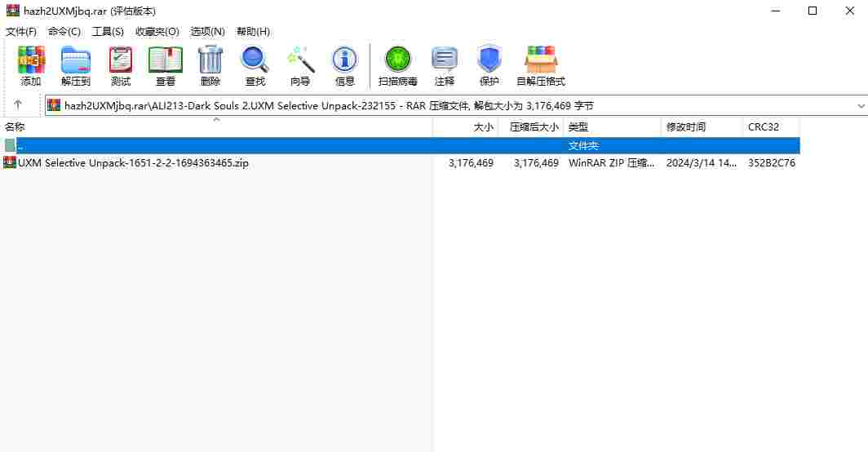Click the 文件夹 type cell
Screen dimensions: 868x452
pyautogui.click(x=583, y=146)
